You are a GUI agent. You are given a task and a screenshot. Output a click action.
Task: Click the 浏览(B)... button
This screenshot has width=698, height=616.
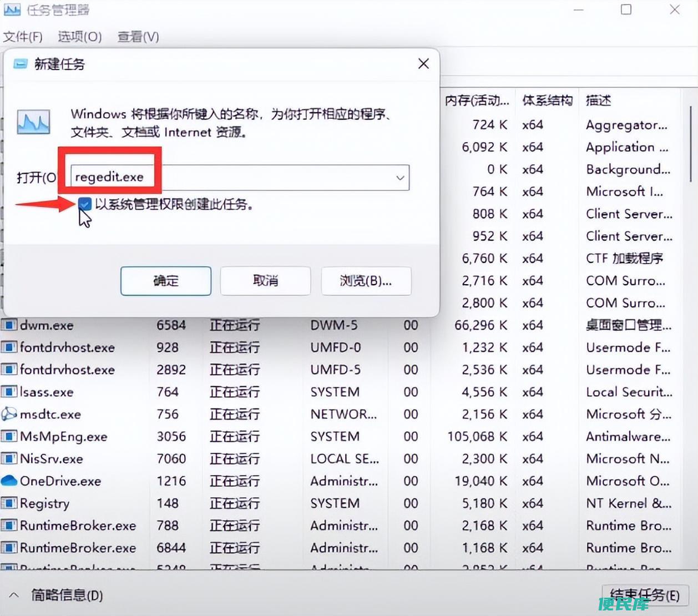[366, 280]
